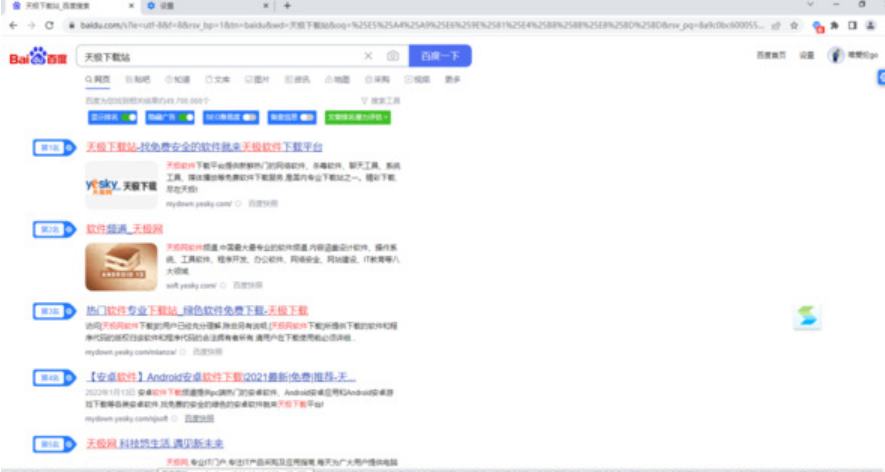
Task: Open image search via the camera icon
Action: point(393,56)
